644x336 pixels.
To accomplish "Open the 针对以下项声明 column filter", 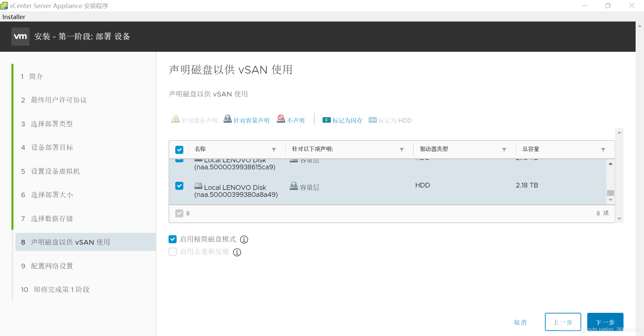I will [x=402, y=150].
